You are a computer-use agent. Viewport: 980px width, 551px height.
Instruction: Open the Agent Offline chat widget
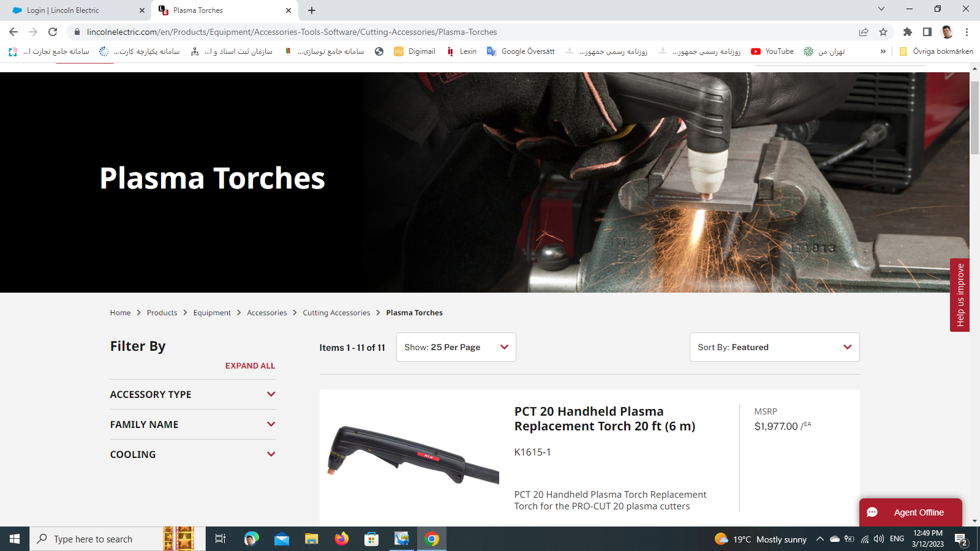point(910,512)
